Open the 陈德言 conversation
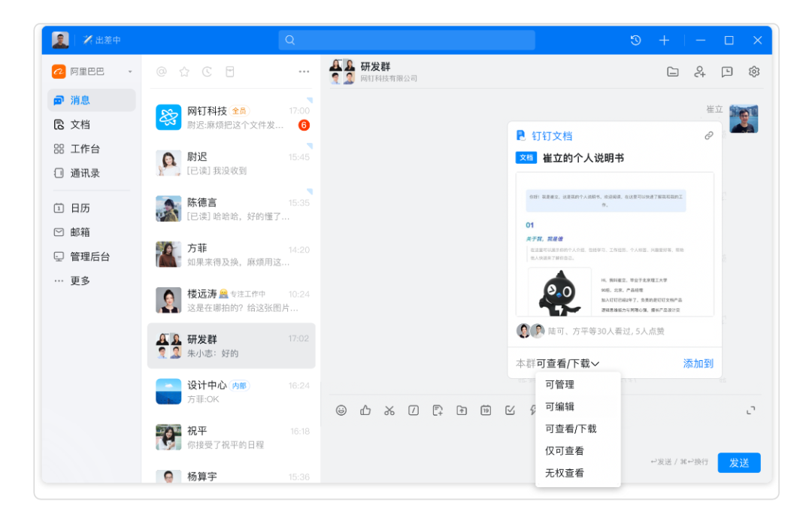The height and width of the screenshot is (524, 812). click(x=231, y=208)
